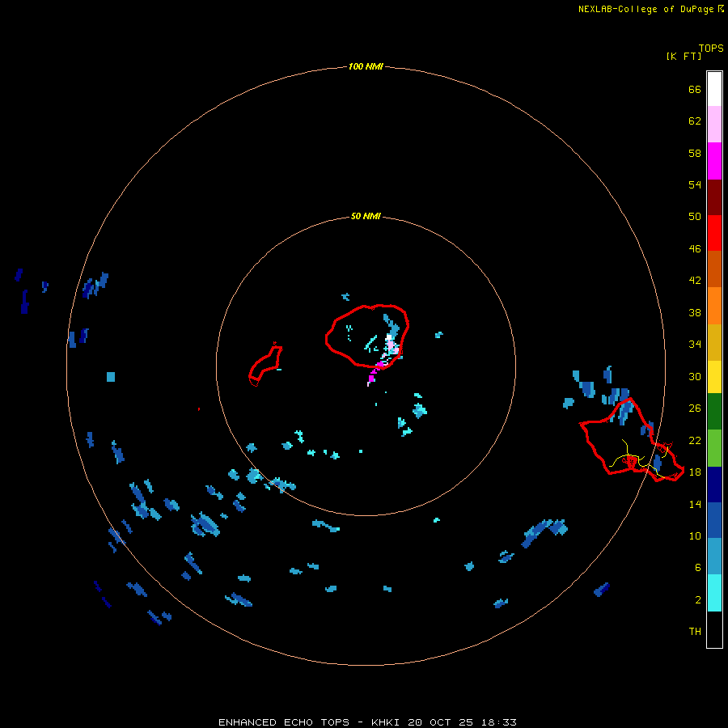Click the 50 NMI range ring label
The width and height of the screenshot is (728, 728).
366,216
